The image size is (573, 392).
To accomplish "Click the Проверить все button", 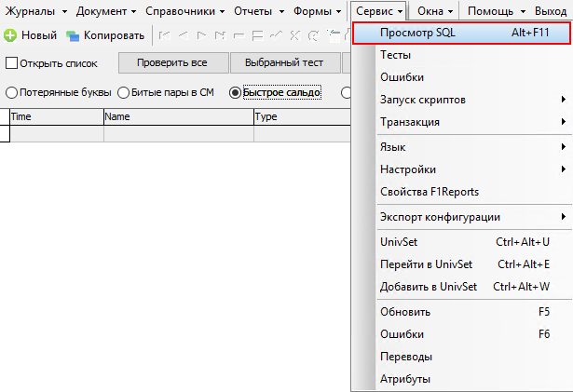I will (172, 62).
